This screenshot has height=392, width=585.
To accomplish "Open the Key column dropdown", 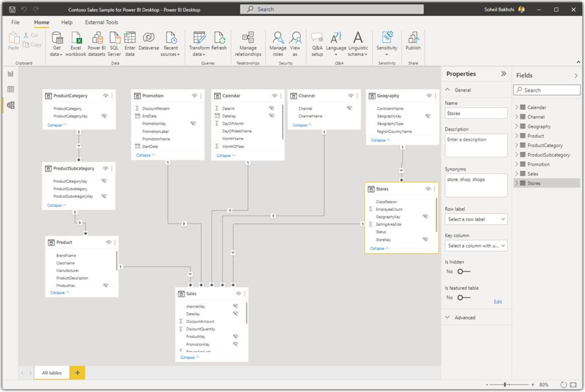I will 476,246.
